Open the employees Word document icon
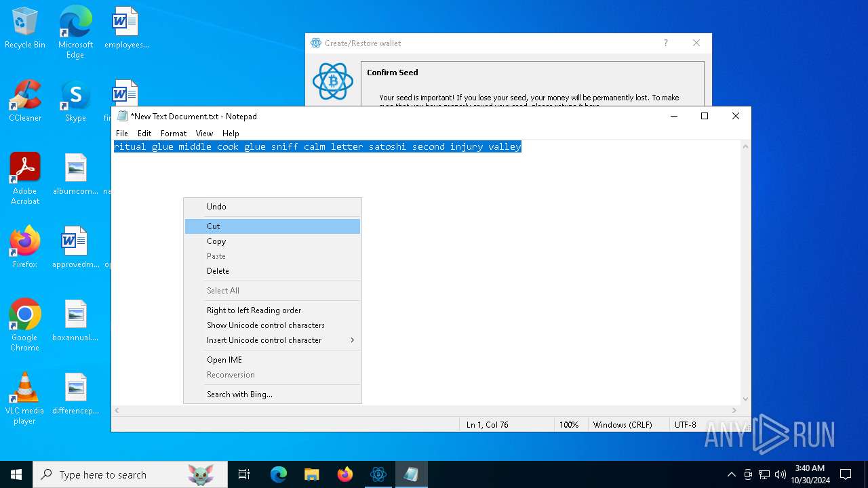 (x=126, y=28)
